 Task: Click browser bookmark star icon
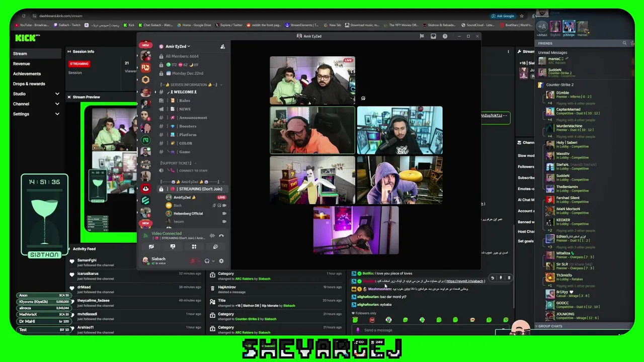(522, 16)
